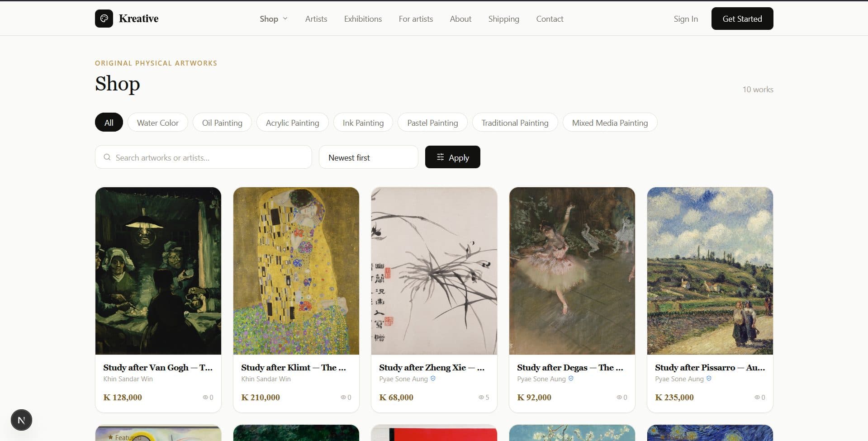Filter by Oil Painting category
868x441 pixels.
pos(222,122)
